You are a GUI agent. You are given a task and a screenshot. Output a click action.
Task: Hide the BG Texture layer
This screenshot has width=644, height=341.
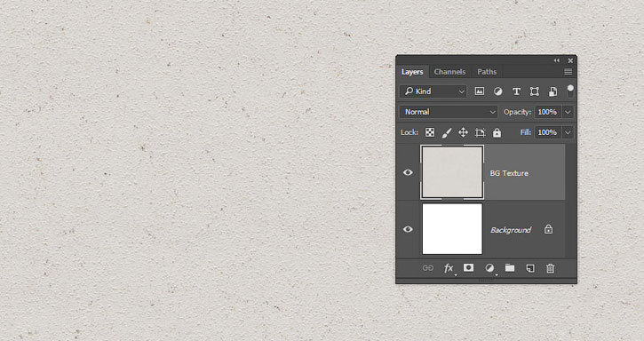click(x=408, y=172)
